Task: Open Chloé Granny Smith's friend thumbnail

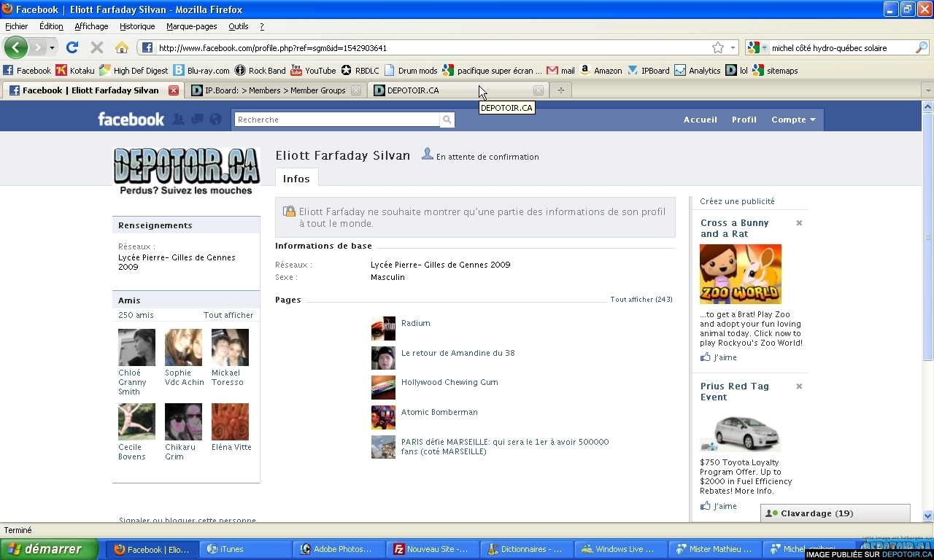Action: click(x=136, y=347)
